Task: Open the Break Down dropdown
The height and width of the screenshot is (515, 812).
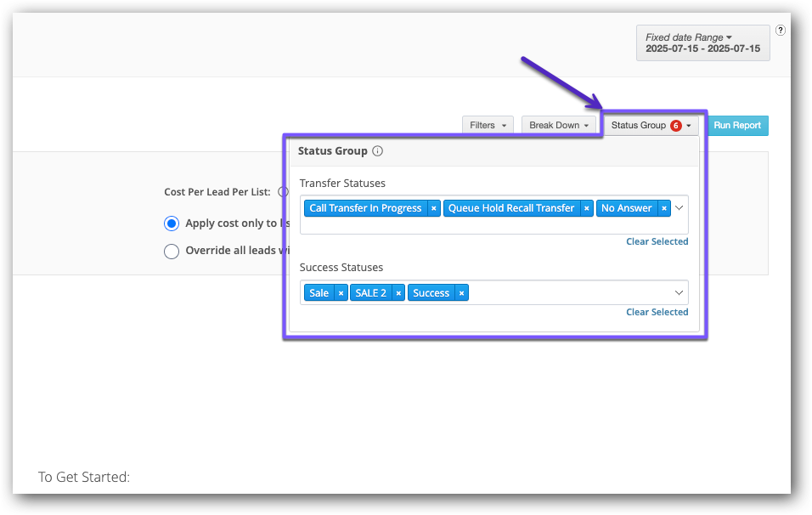Action: (558, 126)
